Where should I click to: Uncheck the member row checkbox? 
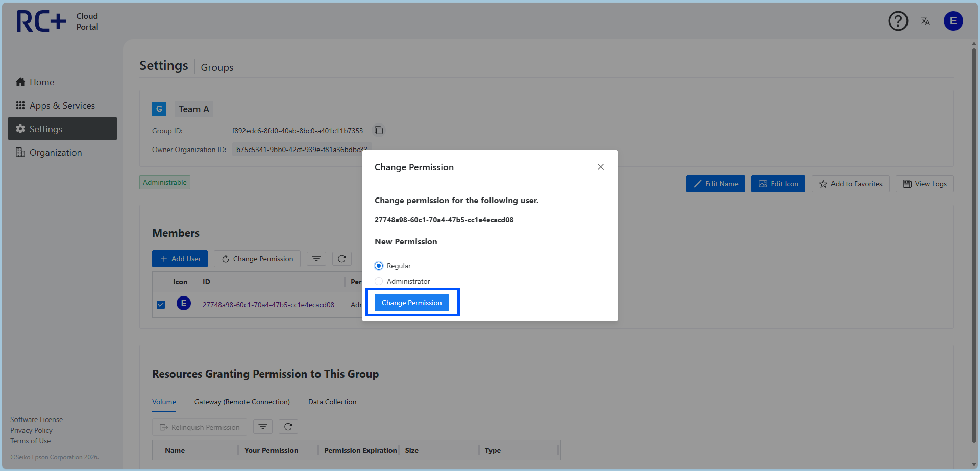(x=161, y=305)
